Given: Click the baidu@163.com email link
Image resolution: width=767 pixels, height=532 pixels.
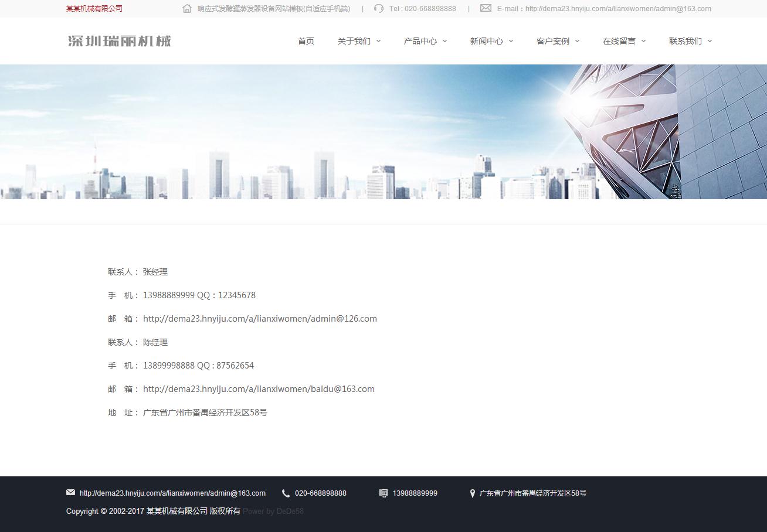Looking at the screenshot, I should pos(259,389).
